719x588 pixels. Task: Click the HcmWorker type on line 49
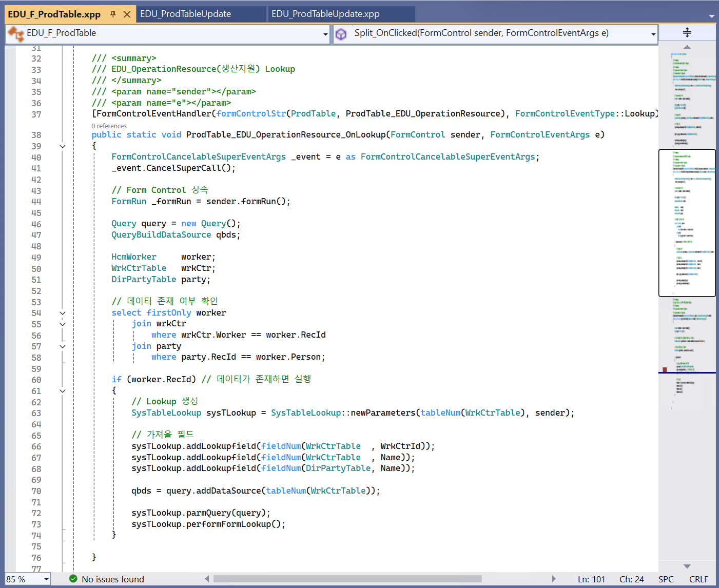(x=133, y=257)
